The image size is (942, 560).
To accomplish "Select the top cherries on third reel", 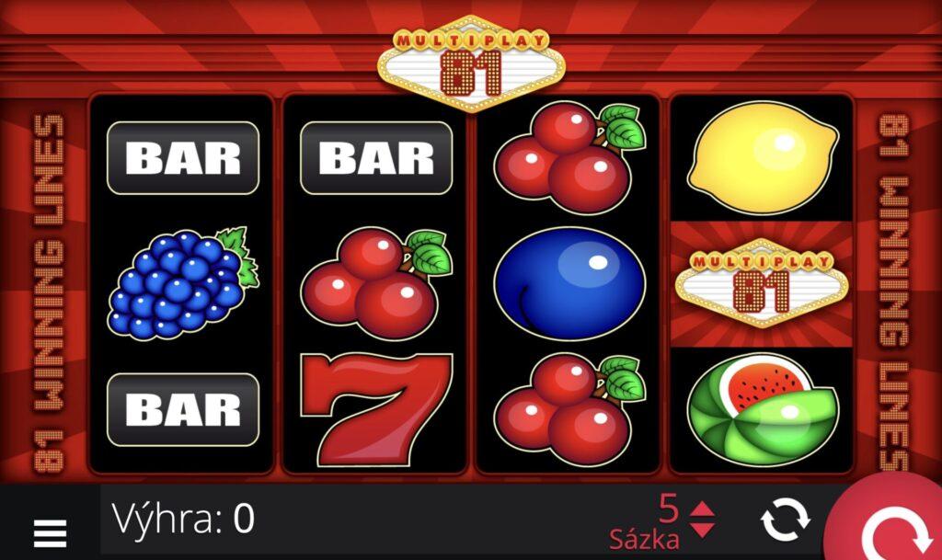I will tap(569, 158).
